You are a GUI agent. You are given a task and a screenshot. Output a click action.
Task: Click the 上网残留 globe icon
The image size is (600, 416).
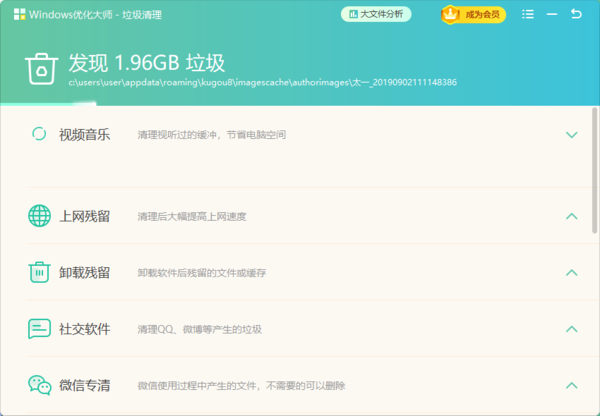pos(39,216)
